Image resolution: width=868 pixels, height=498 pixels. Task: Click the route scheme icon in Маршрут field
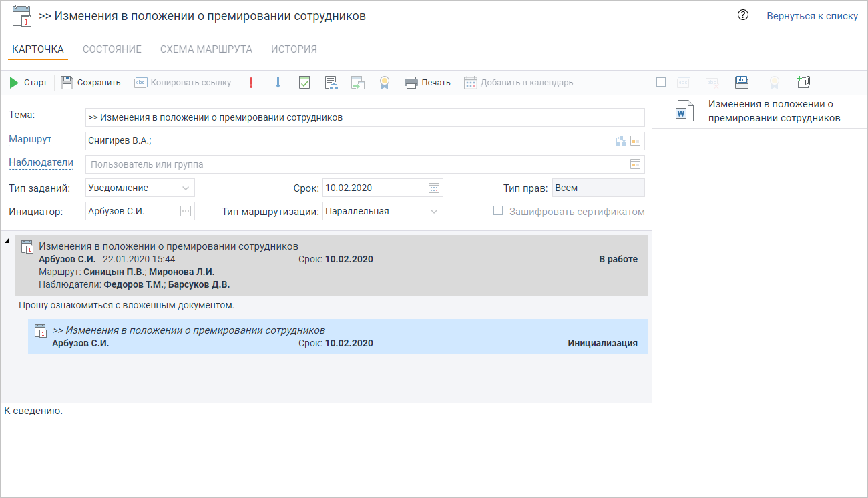pyautogui.click(x=621, y=141)
